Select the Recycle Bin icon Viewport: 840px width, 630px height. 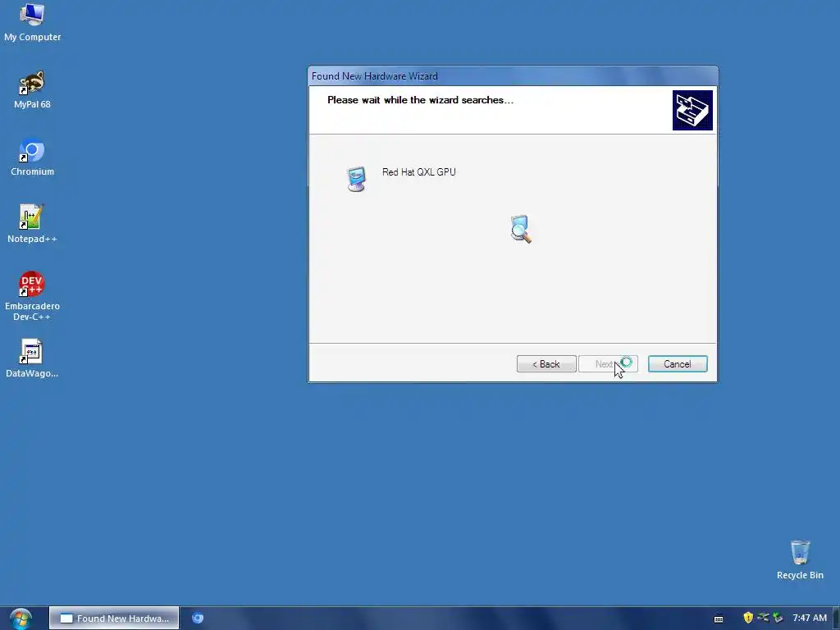pos(800,559)
